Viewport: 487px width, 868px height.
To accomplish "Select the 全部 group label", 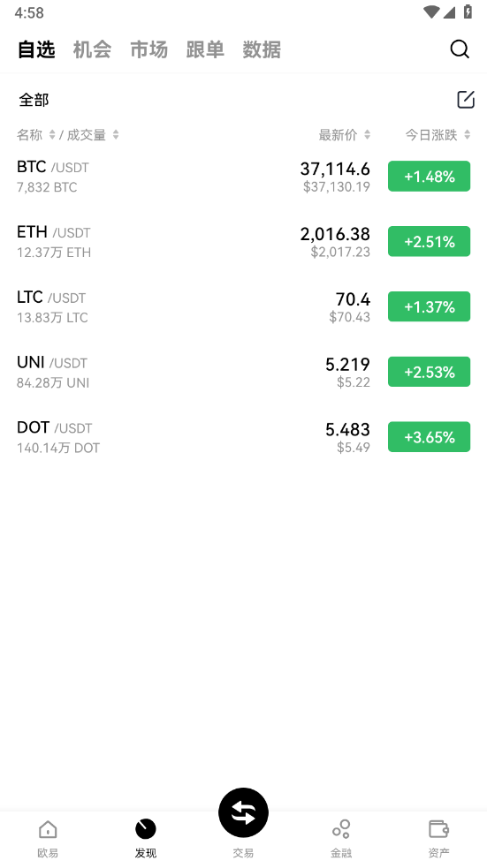I will click(34, 100).
